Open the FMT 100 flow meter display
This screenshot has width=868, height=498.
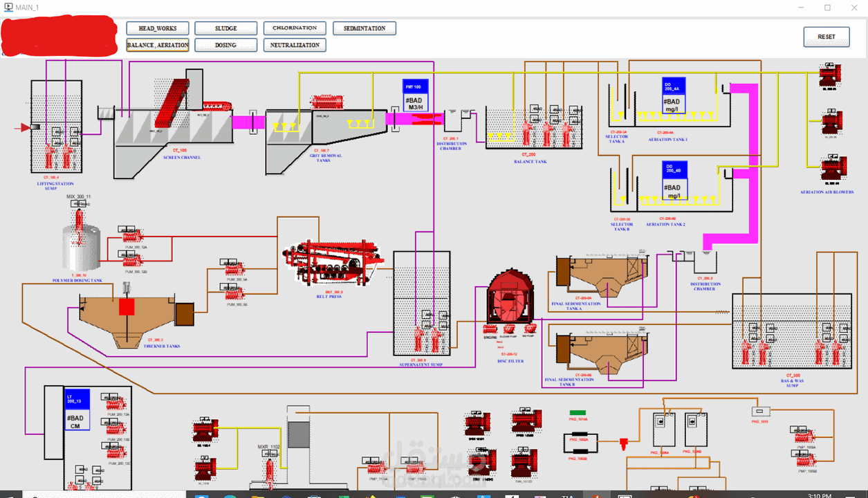coord(416,95)
